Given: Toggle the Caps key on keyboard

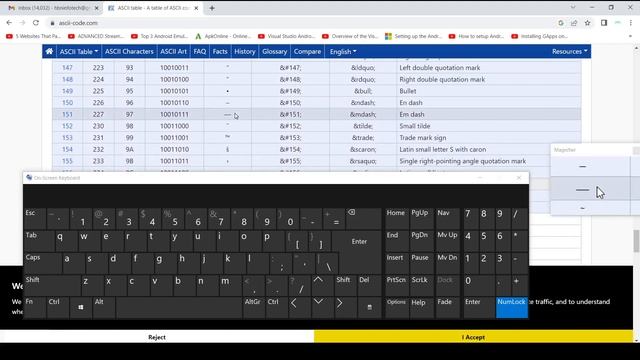Looking at the screenshot, I should (x=42, y=263).
